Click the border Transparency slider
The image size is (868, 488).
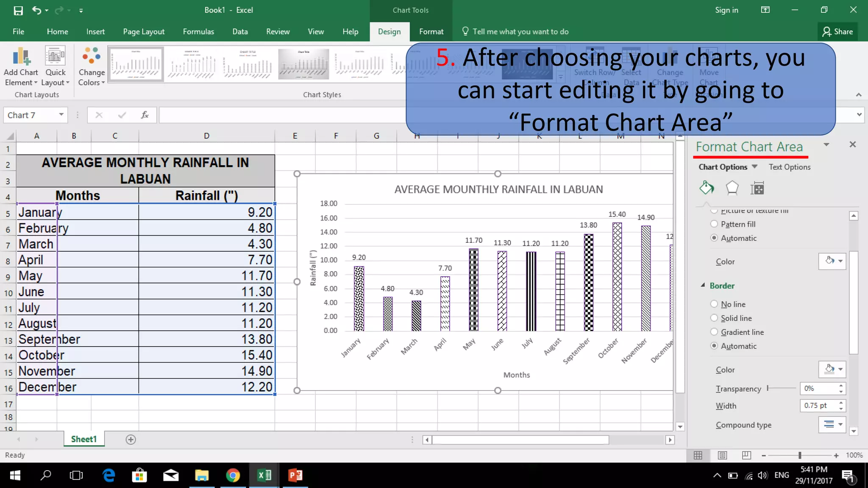pos(781,388)
